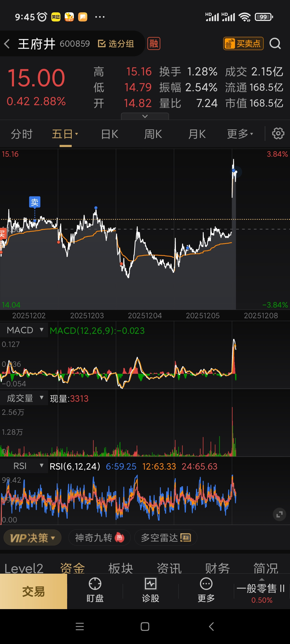Tap the Android home button
Viewport: 290px width, 644px height.
[145, 627]
